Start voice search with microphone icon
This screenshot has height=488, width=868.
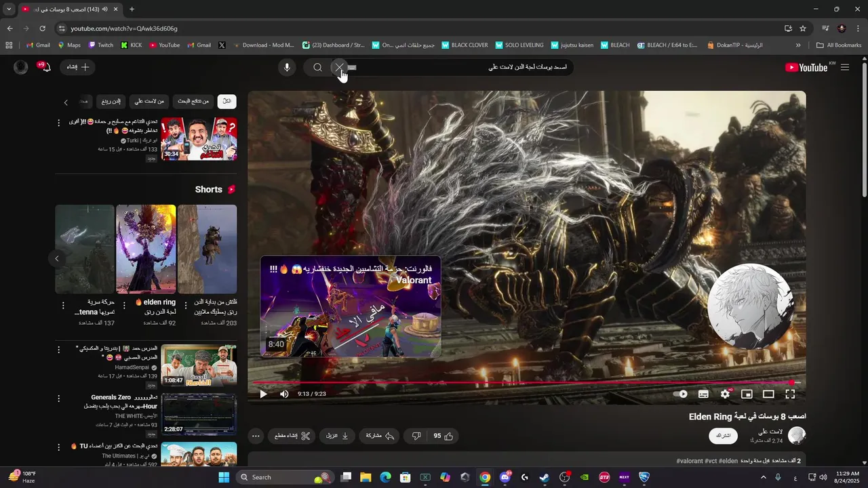click(287, 67)
